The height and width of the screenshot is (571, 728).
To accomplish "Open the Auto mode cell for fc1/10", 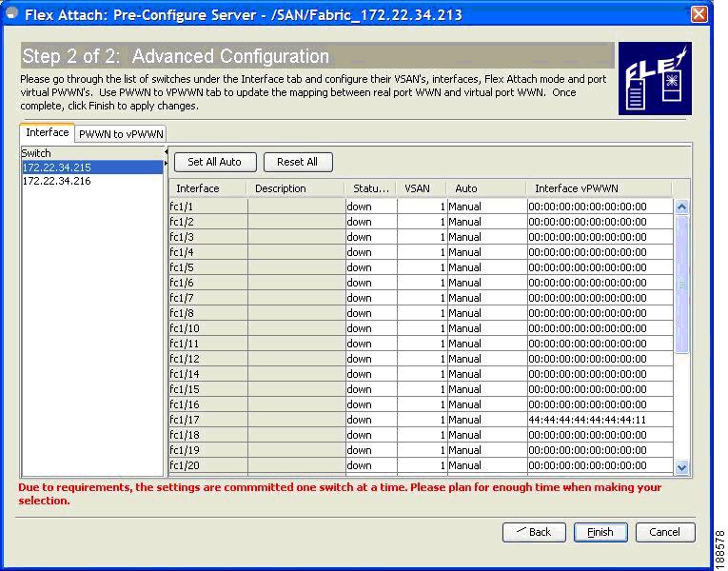I will [x=487, y=328].
